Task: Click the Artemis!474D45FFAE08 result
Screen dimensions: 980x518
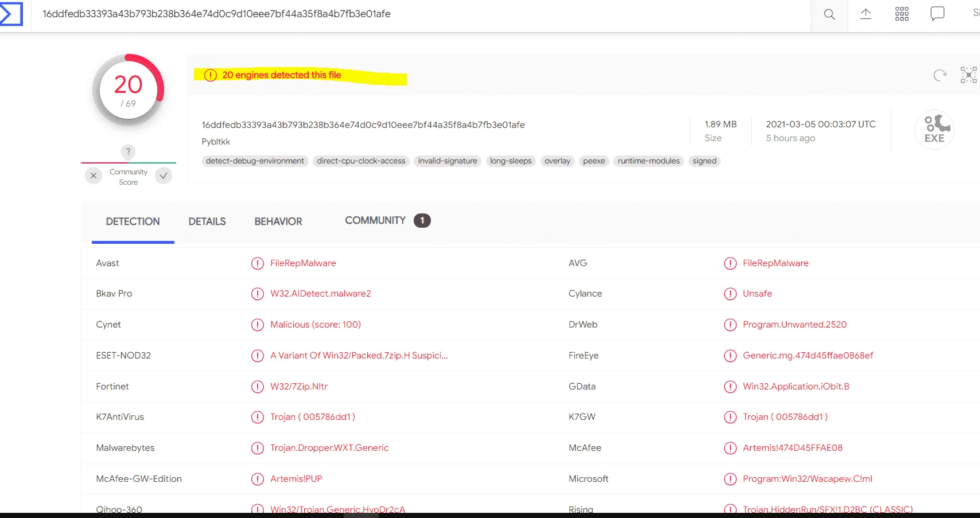Action: coord(792,448)
